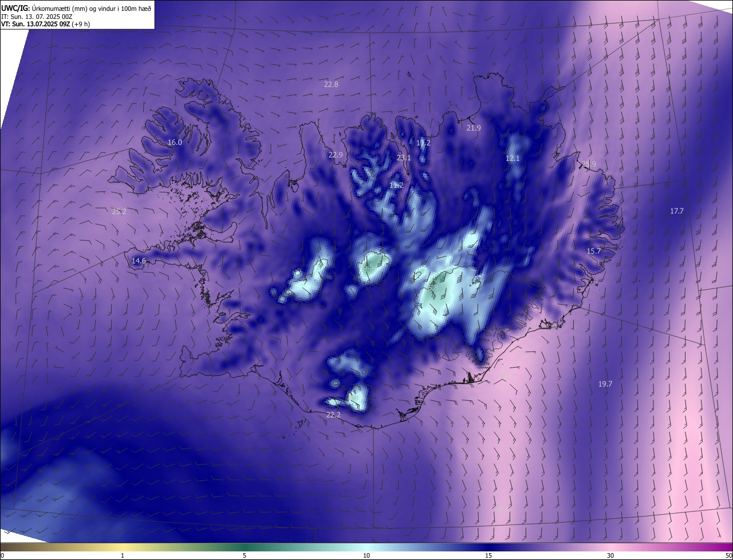Viewport: 733px width, 560px height.
Task: Click the 15.7 map value
Action: [x=594, y=251]
